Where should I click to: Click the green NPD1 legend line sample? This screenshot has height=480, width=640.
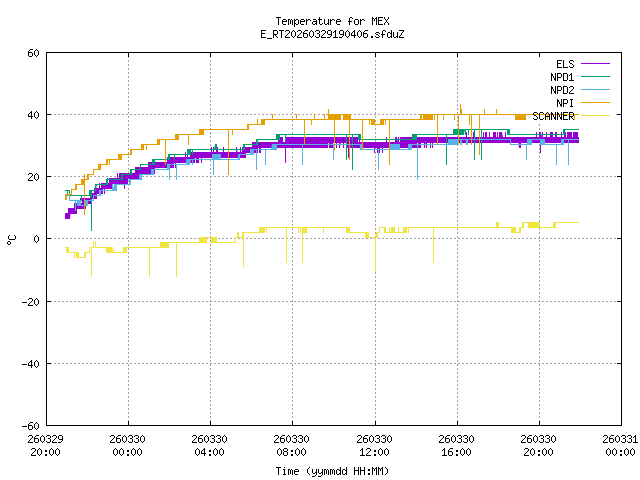(x=595, y=77)
